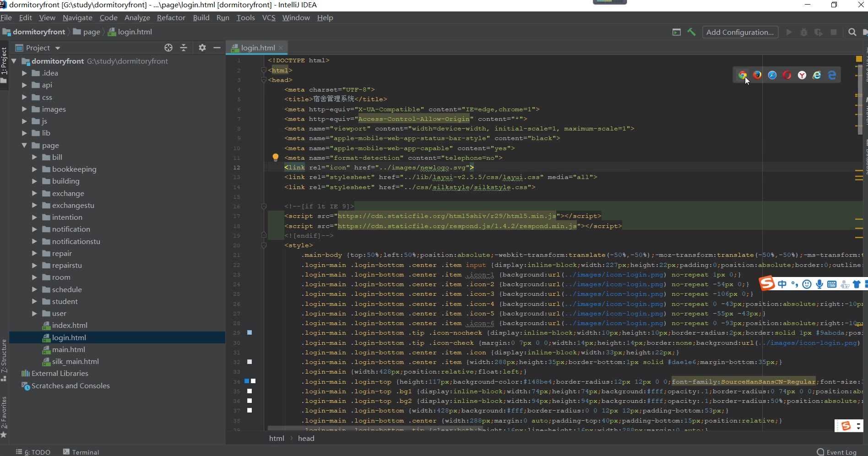The height and width of the screenshot is (456, 868).
Task: Click the Sogou soft keyboard icon
Action: (832, 284)
